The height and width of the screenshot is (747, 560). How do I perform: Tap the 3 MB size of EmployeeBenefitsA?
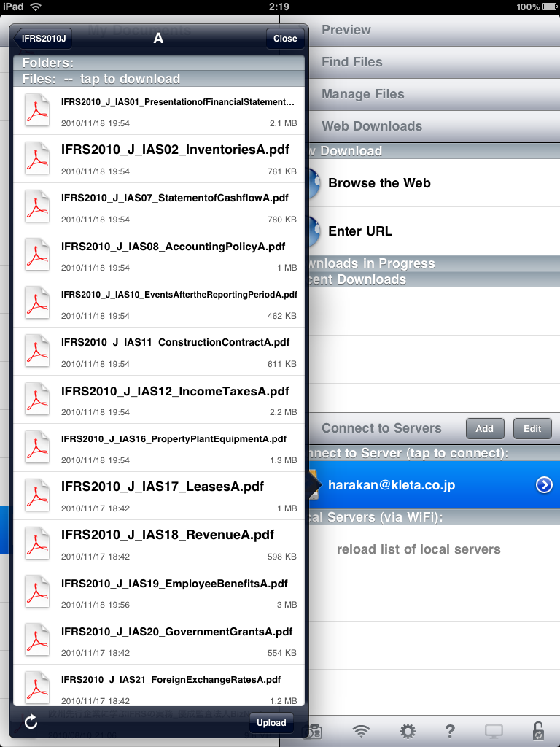[x=287, y=605]
